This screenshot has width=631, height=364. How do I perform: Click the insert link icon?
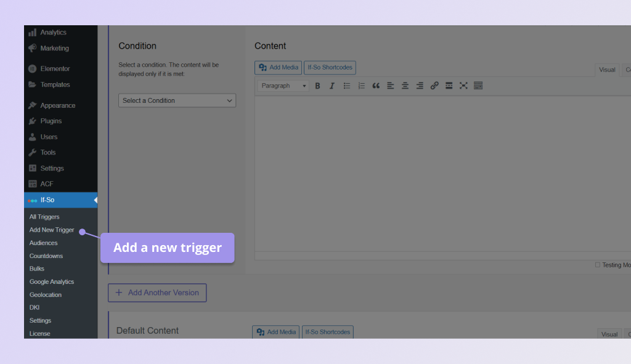(434, 86)
